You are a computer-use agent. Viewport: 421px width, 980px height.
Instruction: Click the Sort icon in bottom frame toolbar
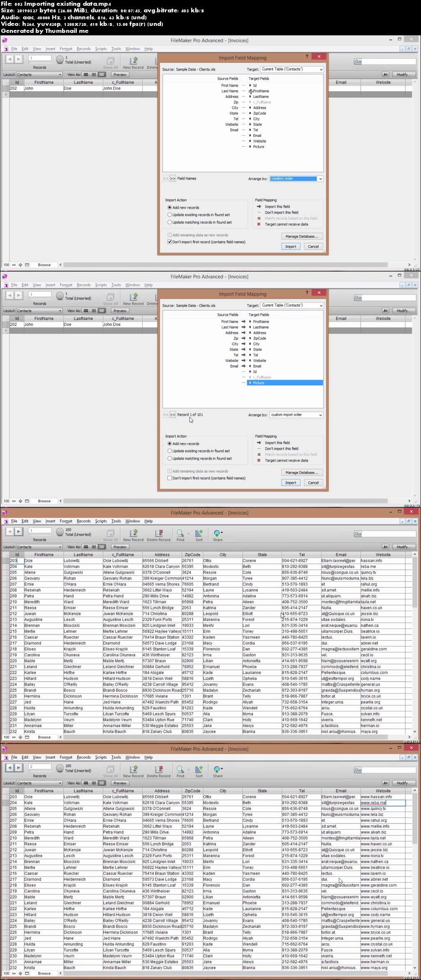[x=199, y=769]
